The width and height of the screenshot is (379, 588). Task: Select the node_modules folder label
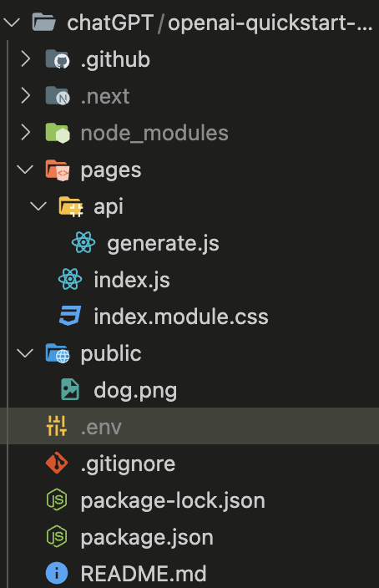[x=154, y=134]
